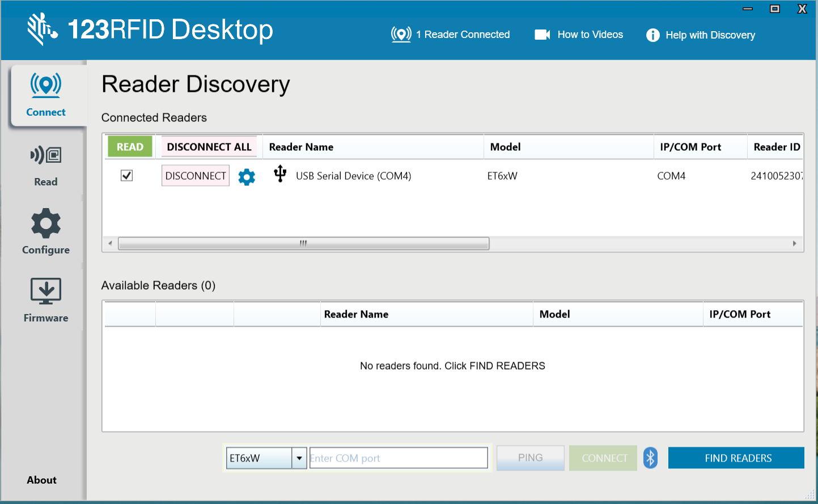Focus the Enter COM port field
Viewport: 818px width, 504px height.
pos(399,458)
